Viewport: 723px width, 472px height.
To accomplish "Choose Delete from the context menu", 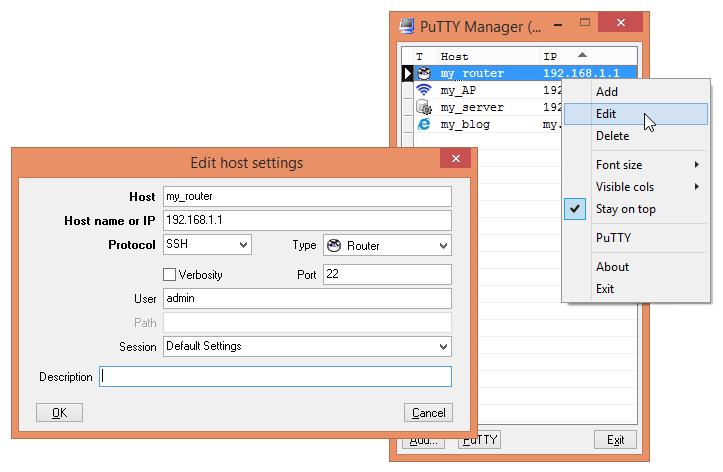I will coord(635,136).
